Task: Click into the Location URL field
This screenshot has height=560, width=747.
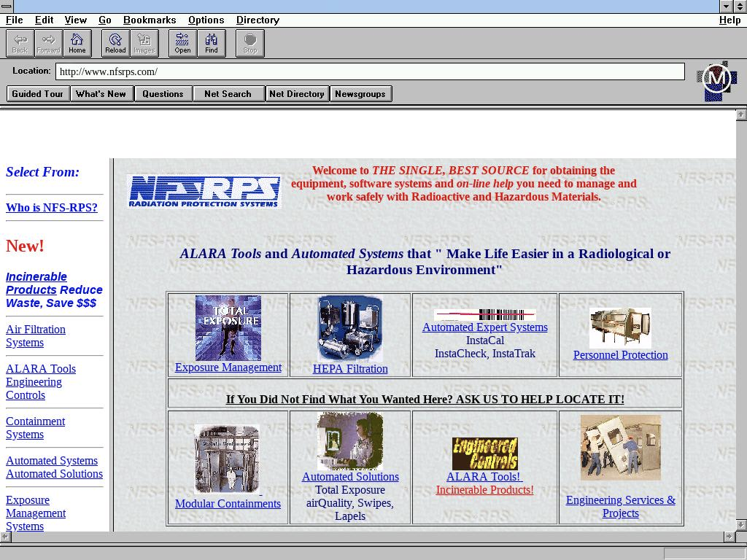Action: tap(370, 71)
